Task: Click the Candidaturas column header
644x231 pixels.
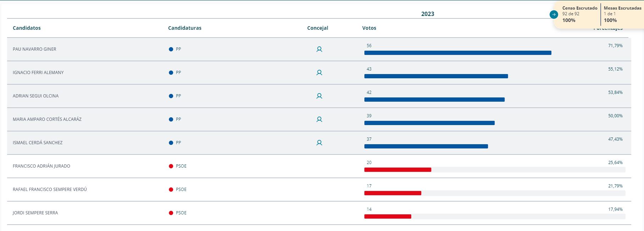Action: [185, 28]
